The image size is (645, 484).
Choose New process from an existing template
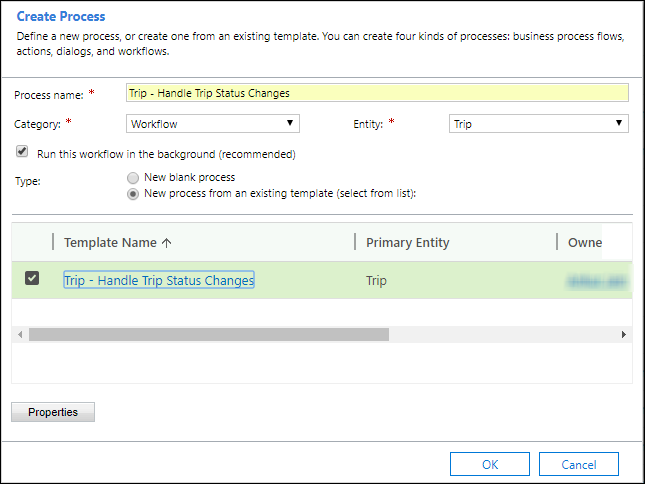tap(133, 193)
